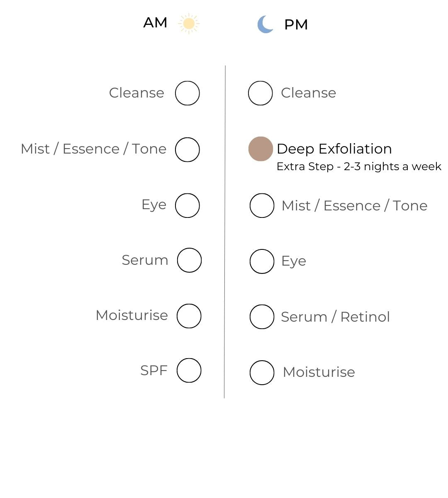Click the Deep Exfoliation label
Viewport: 448px width, 498px height.
(x=334, y=149)
